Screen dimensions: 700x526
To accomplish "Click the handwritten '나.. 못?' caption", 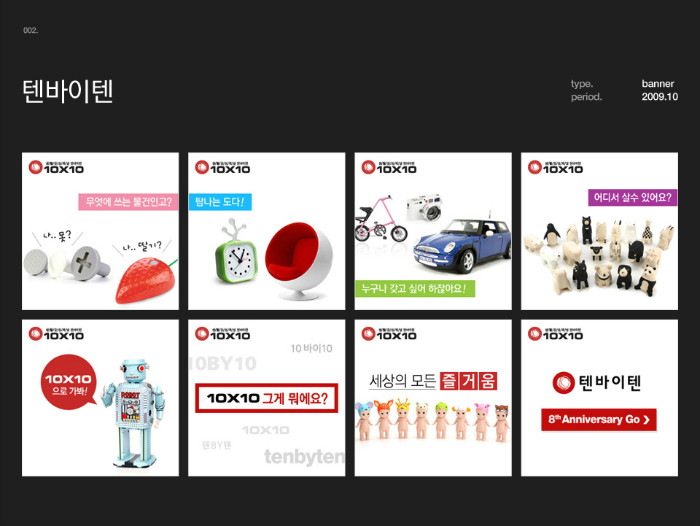I will click(57, 235).
